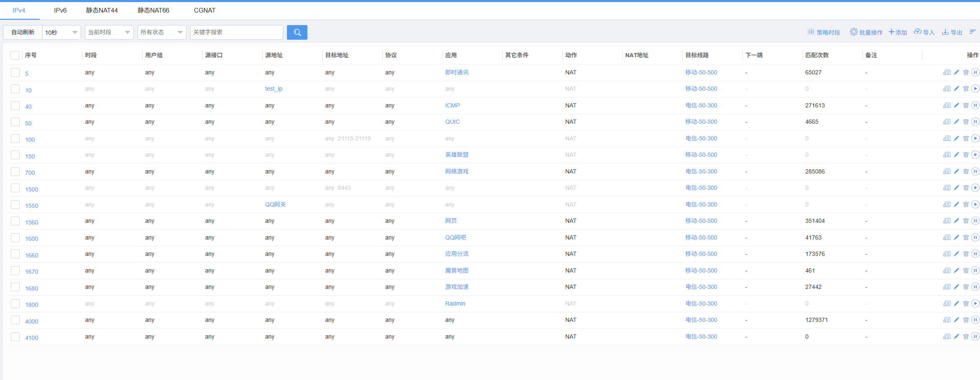This screenshot has width=980, height=380.
Task: Click the 魔兽地图 application link
Action: click(457, 270)
